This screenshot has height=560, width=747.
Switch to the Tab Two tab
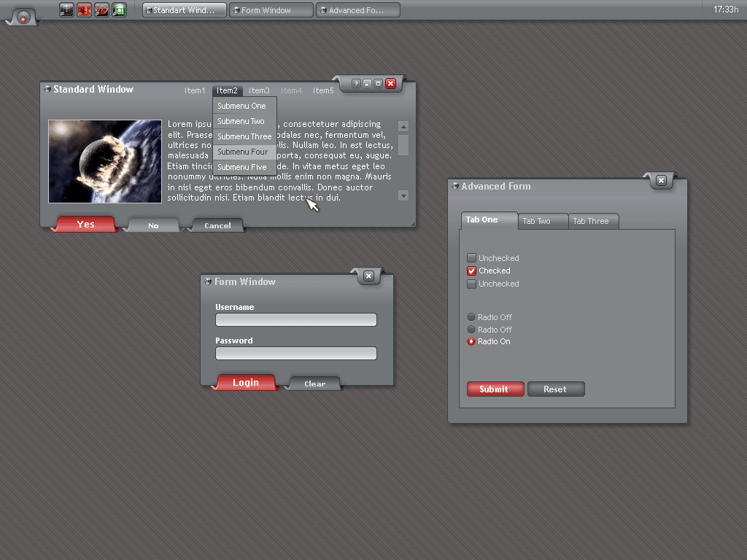pos(537,221)
